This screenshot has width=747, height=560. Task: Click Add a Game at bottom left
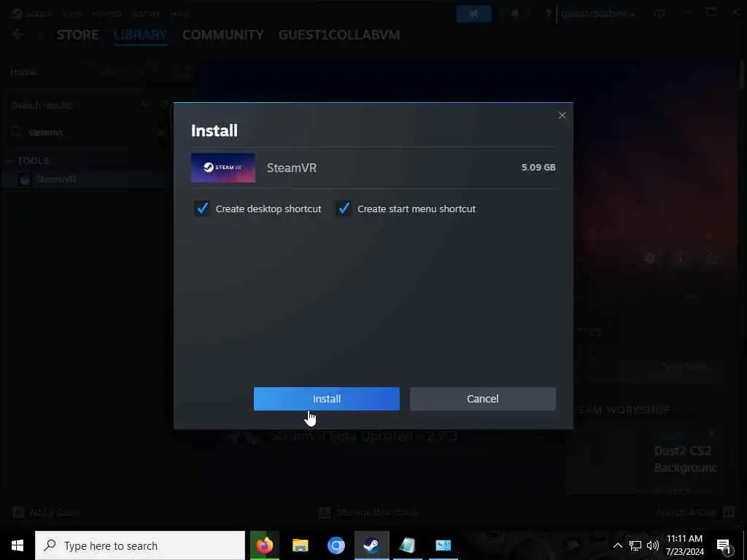46,513
